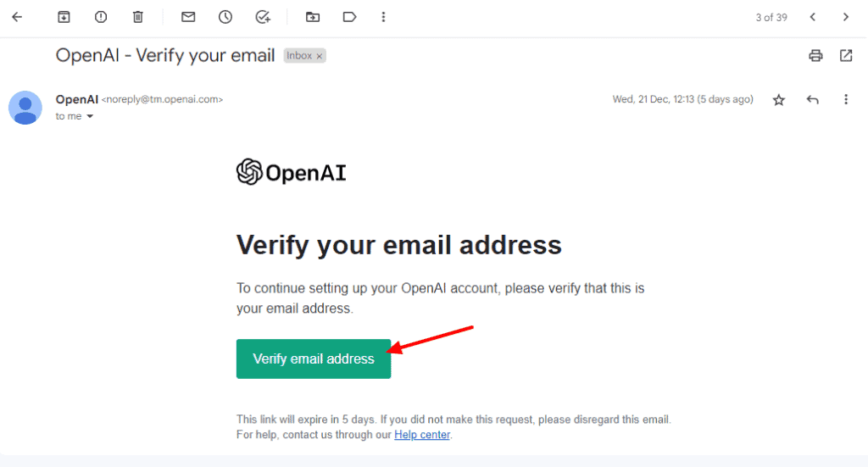Reply to the OpenAI message

813,100
